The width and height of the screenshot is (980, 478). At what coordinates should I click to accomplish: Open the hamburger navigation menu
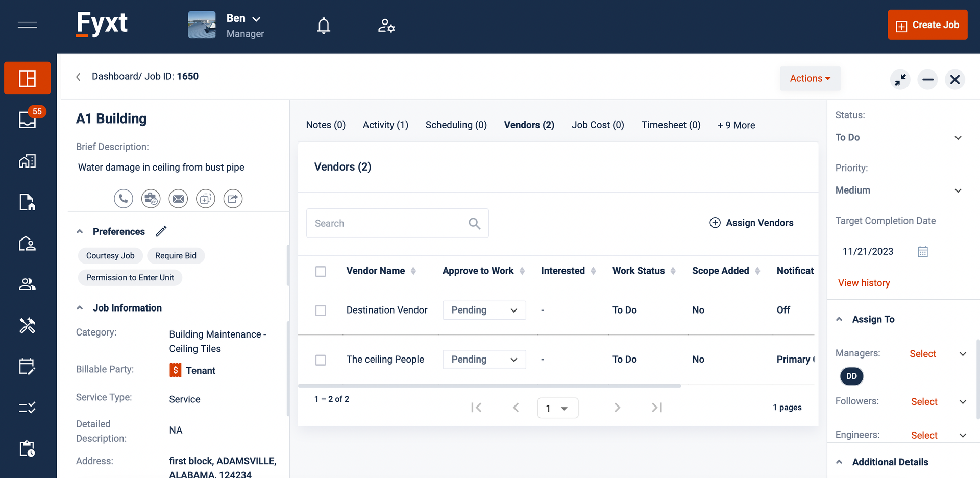[x=27, y=25]
